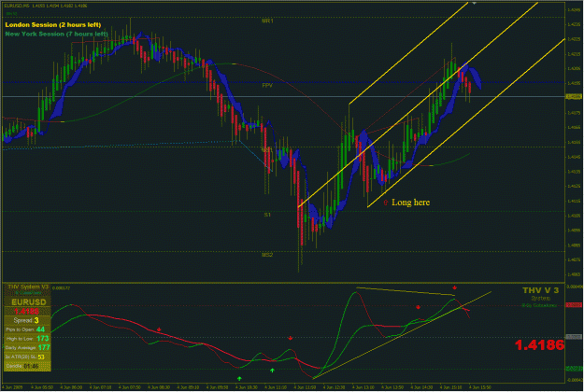
Task: Select the short yellow divergence line above indicator peaks
Action: pyautogui.click(x=406, y=291)
